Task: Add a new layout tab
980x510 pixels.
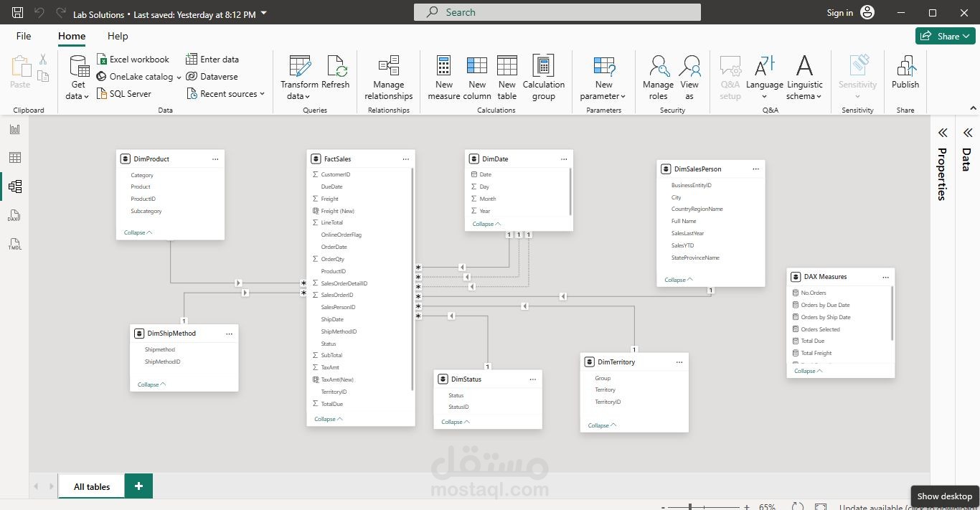Action: [x=138, y=486]
